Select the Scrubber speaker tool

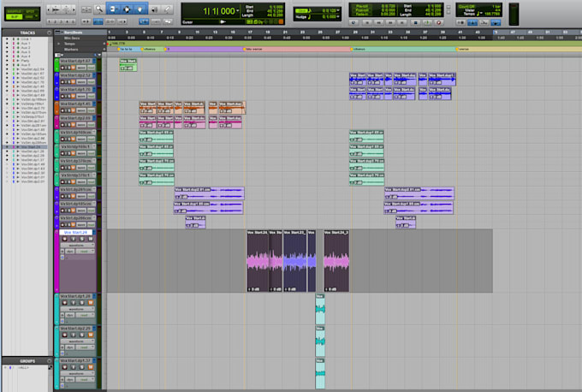pyautogui.click(x=154, y=9)
